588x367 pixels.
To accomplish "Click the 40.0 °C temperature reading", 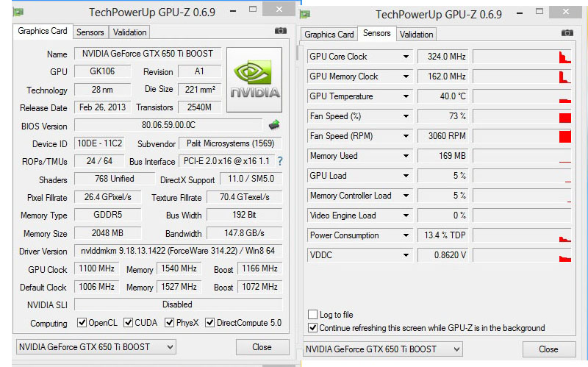I will (x=443, y=96).
